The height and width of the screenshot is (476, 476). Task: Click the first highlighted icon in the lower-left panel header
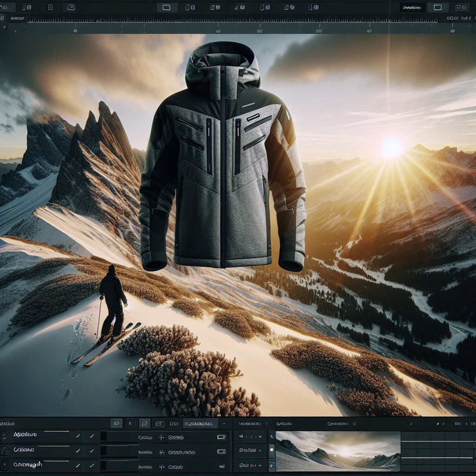click(116, 423)
